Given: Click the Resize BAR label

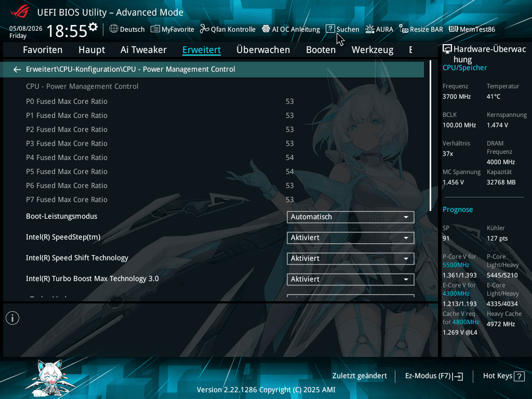Looking at the screenshot, I should pyautogui.click(x=426, y=30).
